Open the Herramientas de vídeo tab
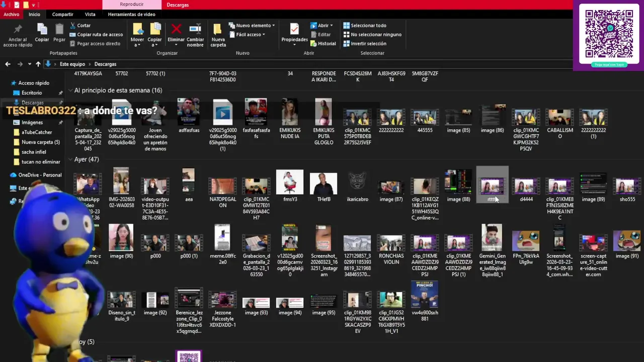This screenshot has width=644, height=362. [x=131, y=14]
